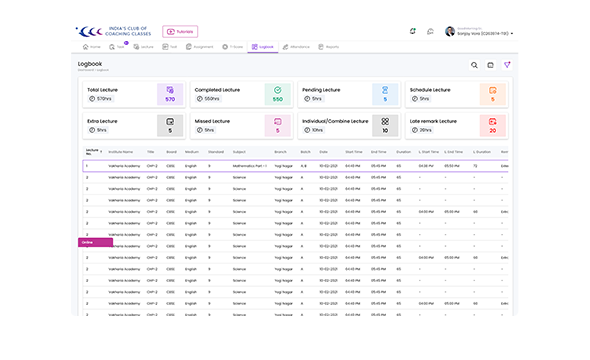This screenshot has height=360, width=590.
Task: Click the Dashboard breadcrumb link
Action: pyautogui.click(x=85, y=70)
